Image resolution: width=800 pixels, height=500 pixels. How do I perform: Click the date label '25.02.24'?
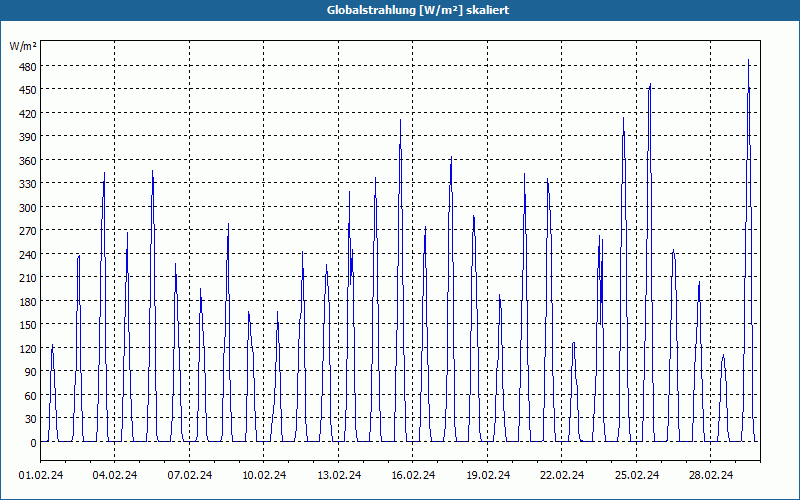tap(637, 475)
